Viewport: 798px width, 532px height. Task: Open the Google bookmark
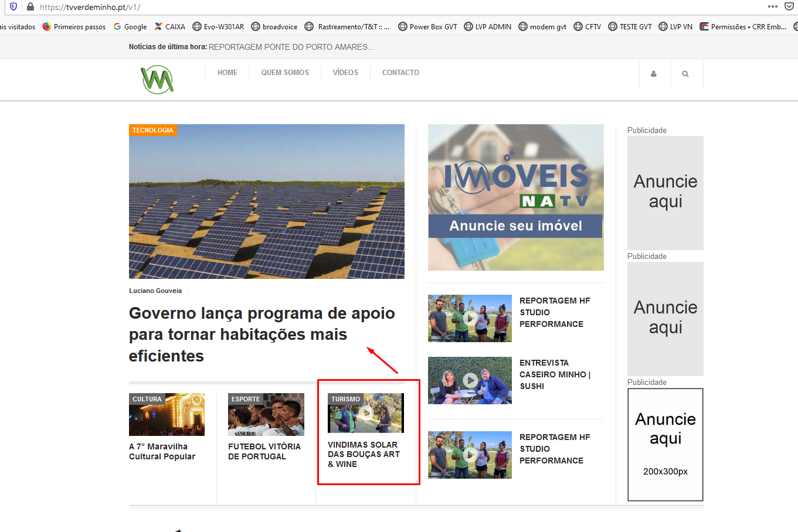pyautogui.click(x=130, y=27)
